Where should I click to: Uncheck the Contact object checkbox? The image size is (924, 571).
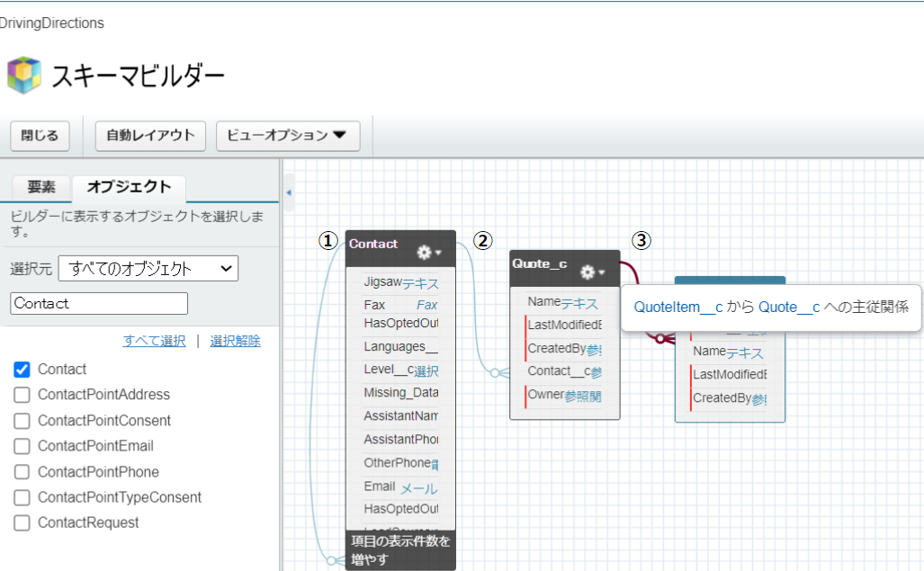point(22,370)
